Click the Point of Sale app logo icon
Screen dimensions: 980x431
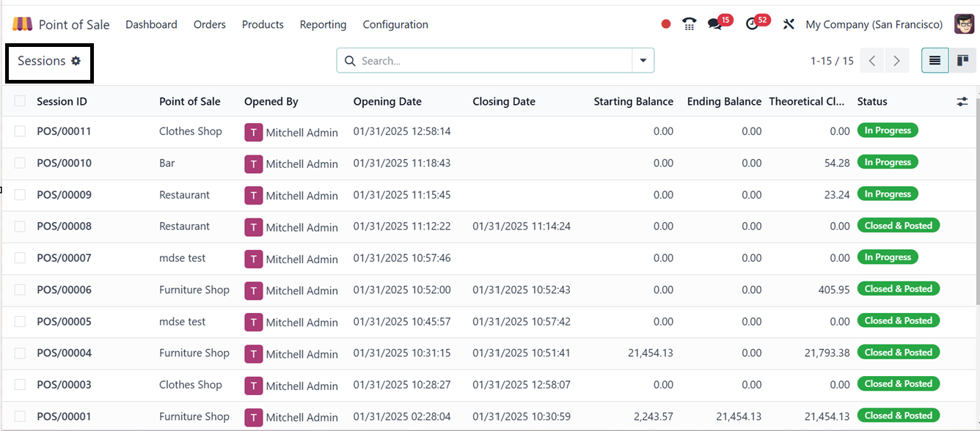(x=22, y=24)
